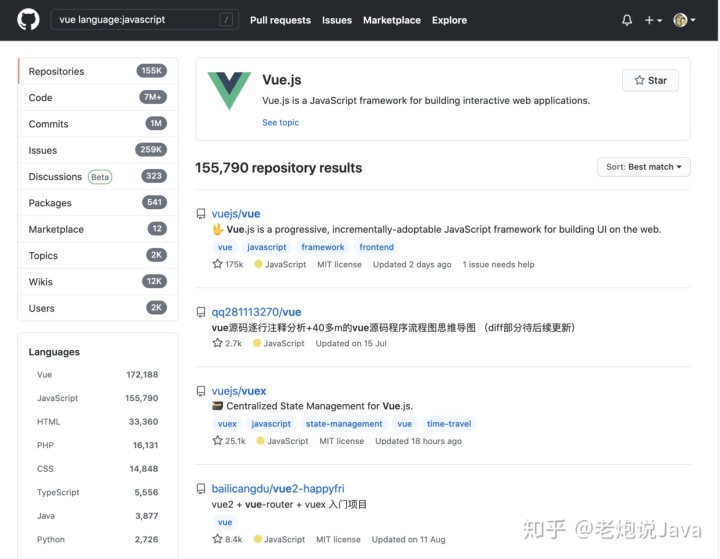Follow the See topic link

(x=280, y=123)
